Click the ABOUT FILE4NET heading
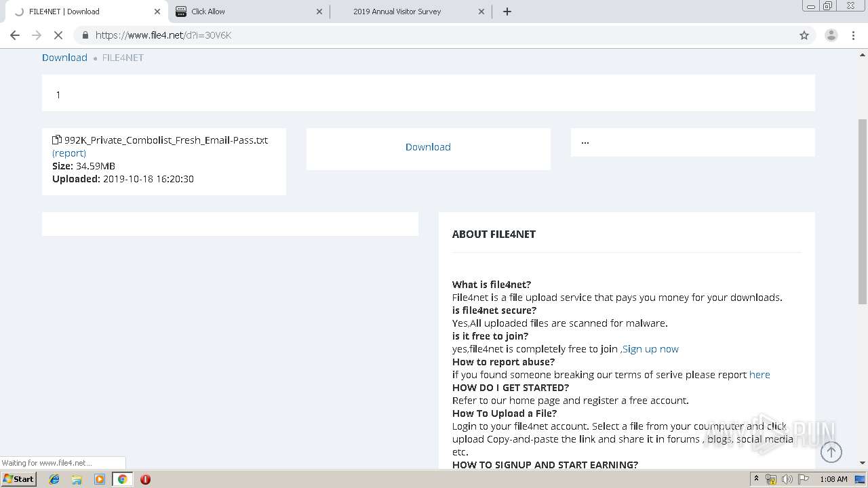Image resolution: width=868 pixels, height=488 pixels. point(494,234)
